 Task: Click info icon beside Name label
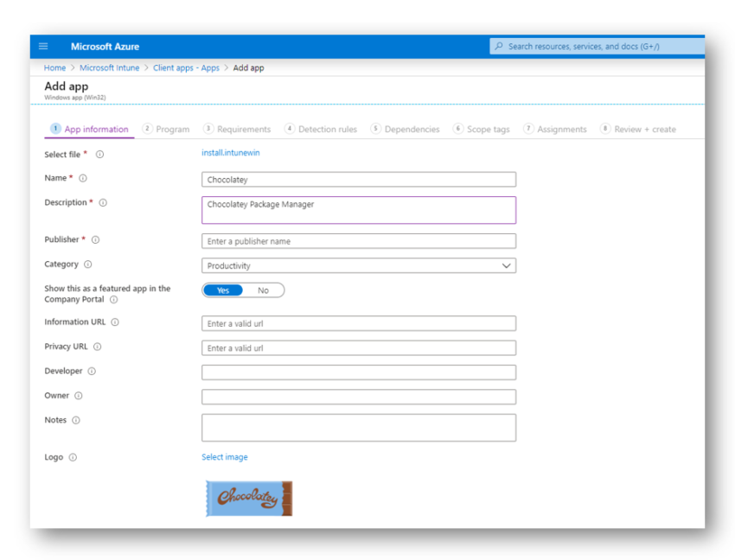(x=83, y=178)
